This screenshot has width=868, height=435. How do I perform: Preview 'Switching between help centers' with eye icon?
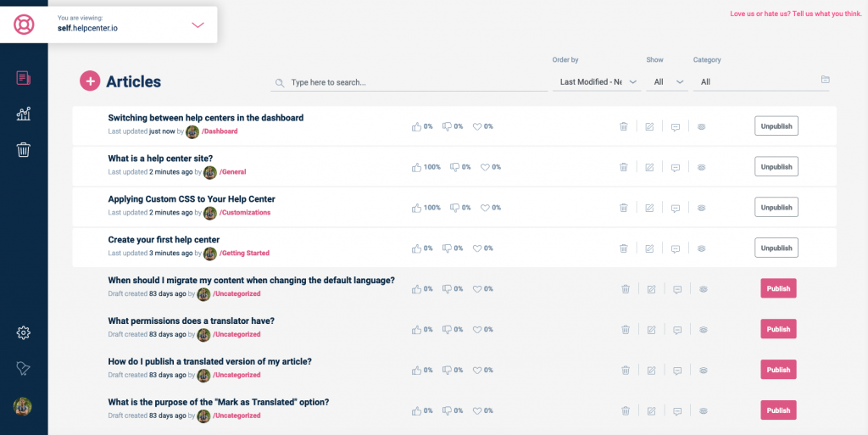[x=701, y=126]
